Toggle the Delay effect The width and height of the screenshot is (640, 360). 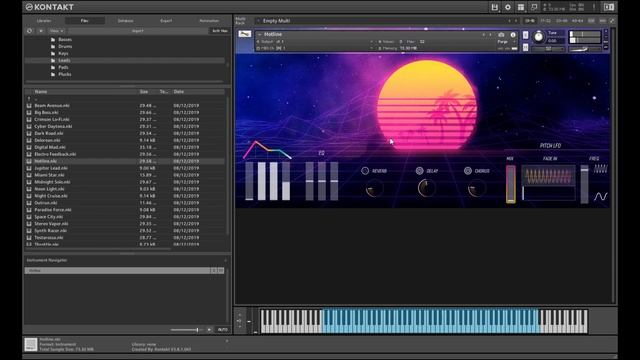coord(419,171)
